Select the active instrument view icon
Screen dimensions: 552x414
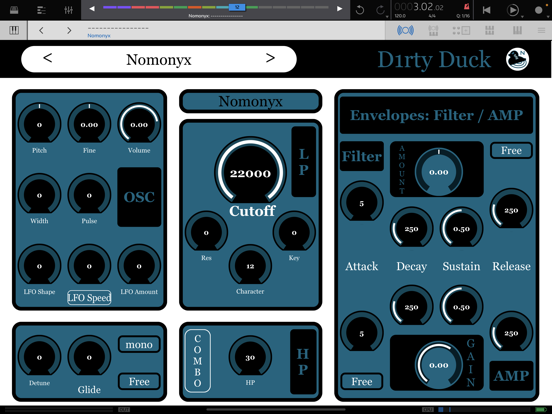405,30
